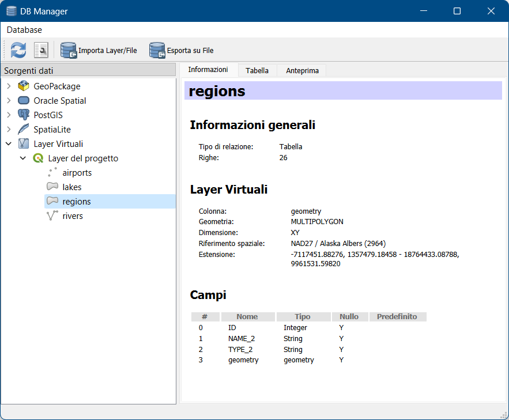Click the GeoPackage box icon
Viewport: 509px width, 420px height.
[x=24, y=86]
